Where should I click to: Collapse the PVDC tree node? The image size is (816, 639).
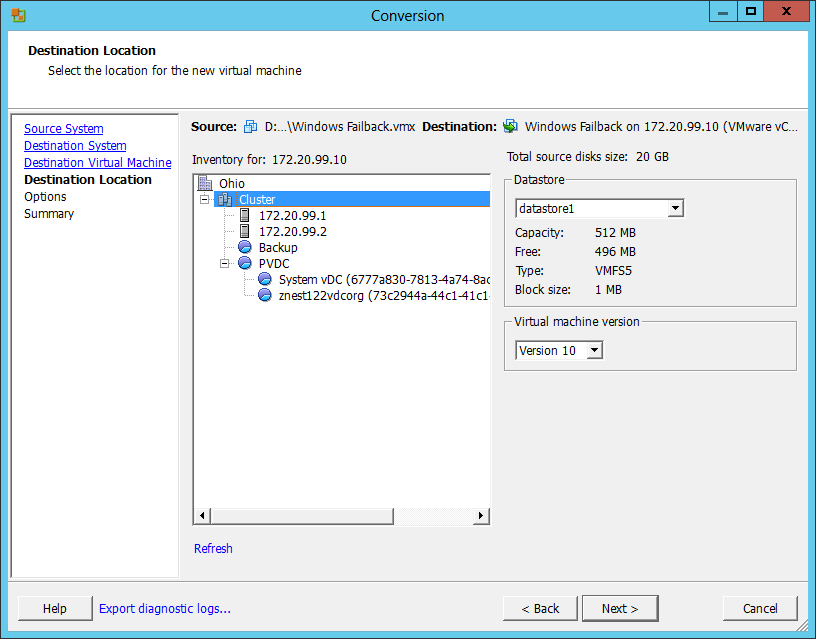224,263
